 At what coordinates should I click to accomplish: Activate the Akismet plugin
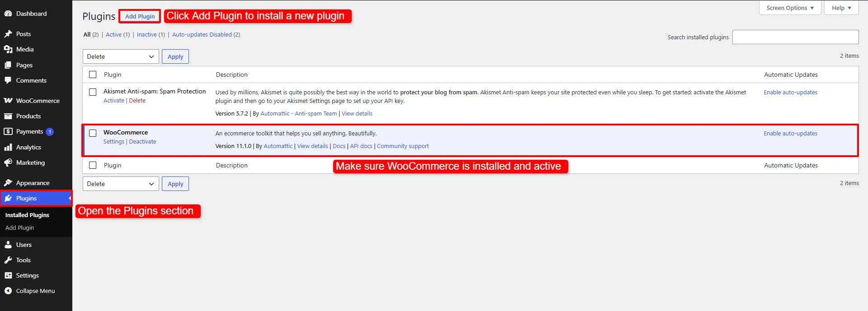click(113, 101)
